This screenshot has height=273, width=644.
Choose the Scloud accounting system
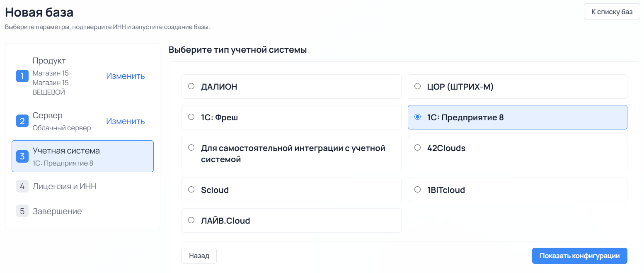point(291,190)
